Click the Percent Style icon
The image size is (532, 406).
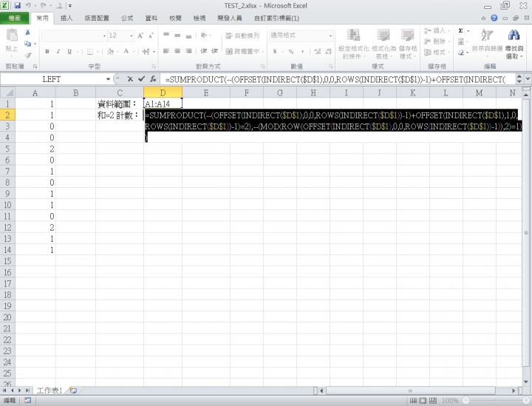click(291, 52)
